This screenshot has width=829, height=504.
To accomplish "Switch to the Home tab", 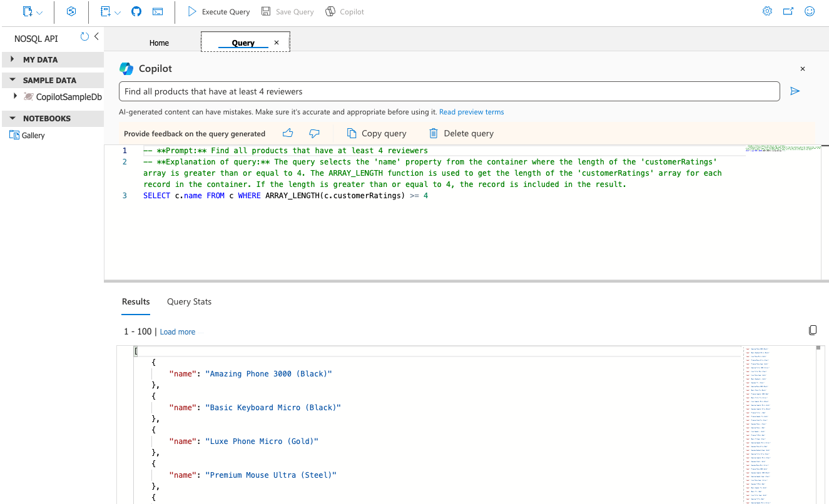I will [159, 43].
